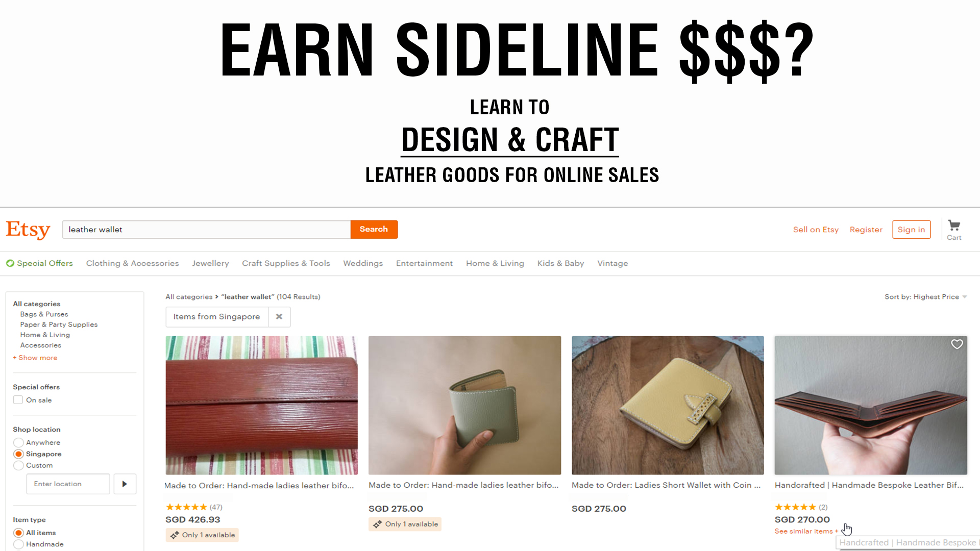980x551 pixels.
Task: Expand categories with Show more
Action: [35, 358]
